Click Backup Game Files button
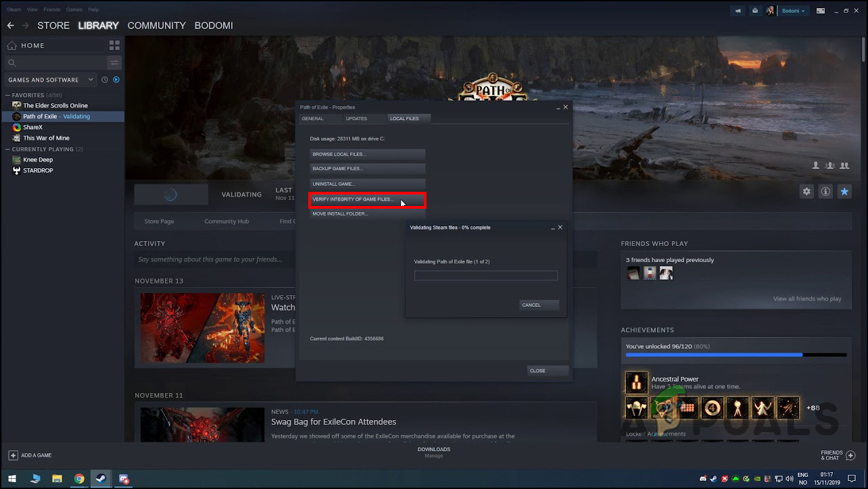 tap(368, 169)
